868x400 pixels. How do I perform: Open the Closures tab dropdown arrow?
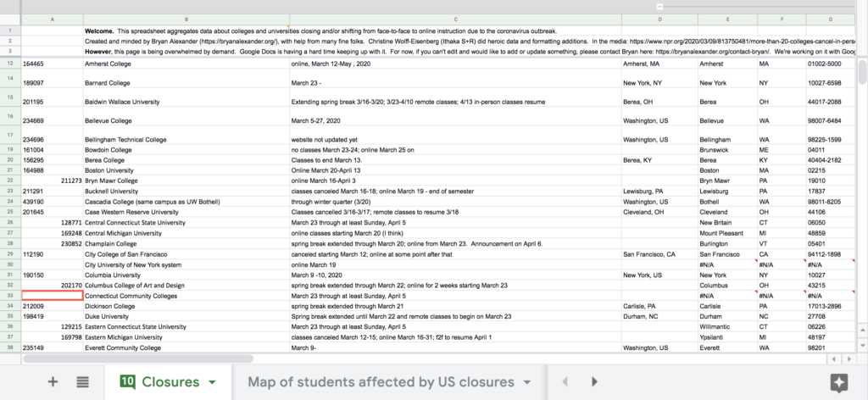coord(211,382)
